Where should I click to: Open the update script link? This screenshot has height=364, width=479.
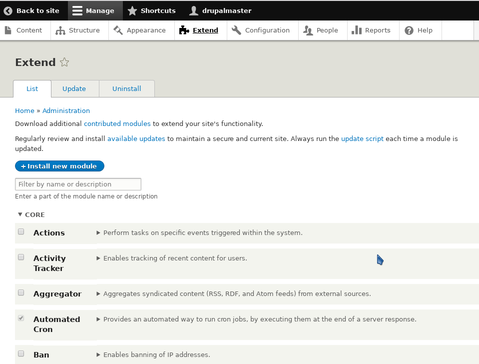tap(362, 139)
